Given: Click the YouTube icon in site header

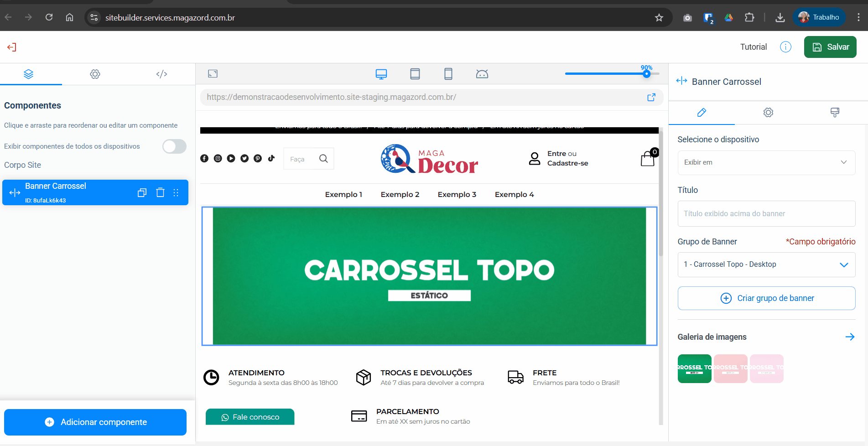Looking at the screenshot, I should click(x=231, y=158).
